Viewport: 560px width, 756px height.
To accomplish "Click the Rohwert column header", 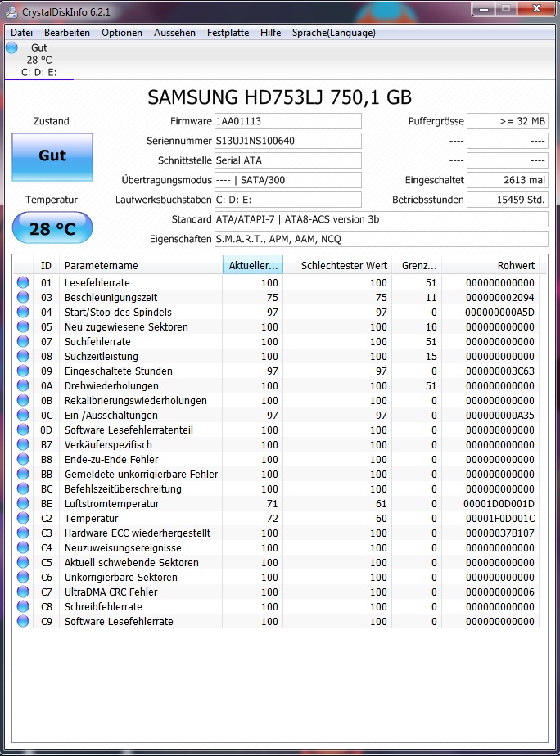I will pos(490,265).
